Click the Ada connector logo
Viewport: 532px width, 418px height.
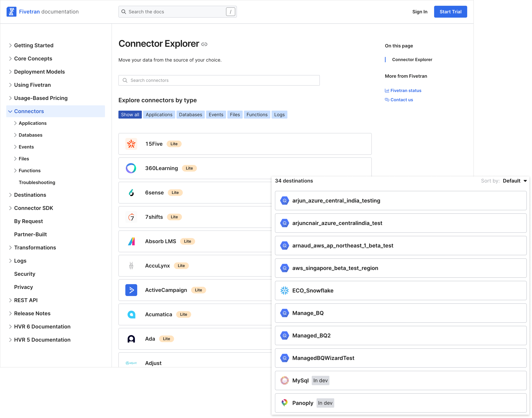click(131, 339)
